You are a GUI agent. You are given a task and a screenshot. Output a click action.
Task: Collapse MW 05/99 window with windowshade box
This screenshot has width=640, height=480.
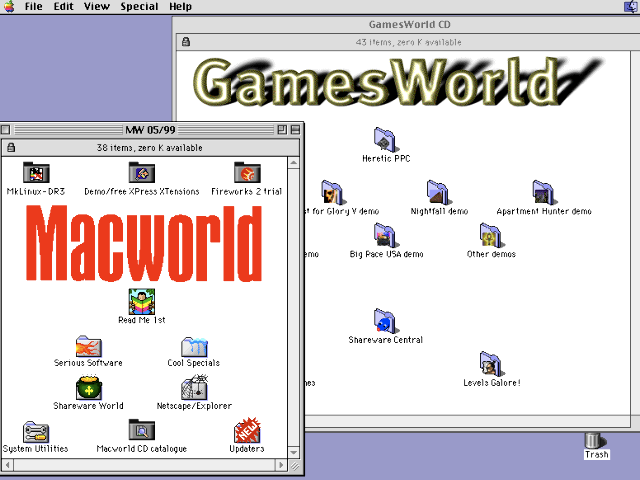coord(296,130)
